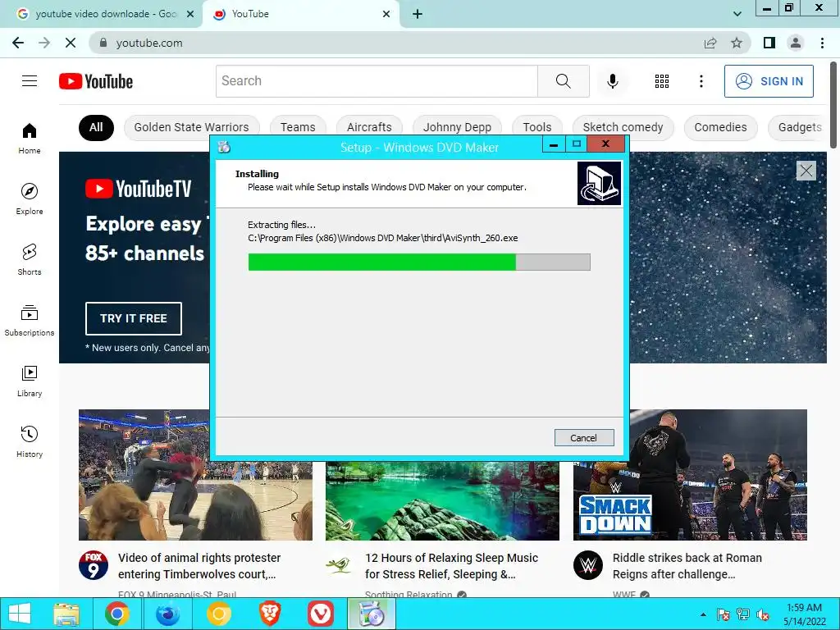
Task: Open the Windows Start menu
Action: [x=20, y=614]
